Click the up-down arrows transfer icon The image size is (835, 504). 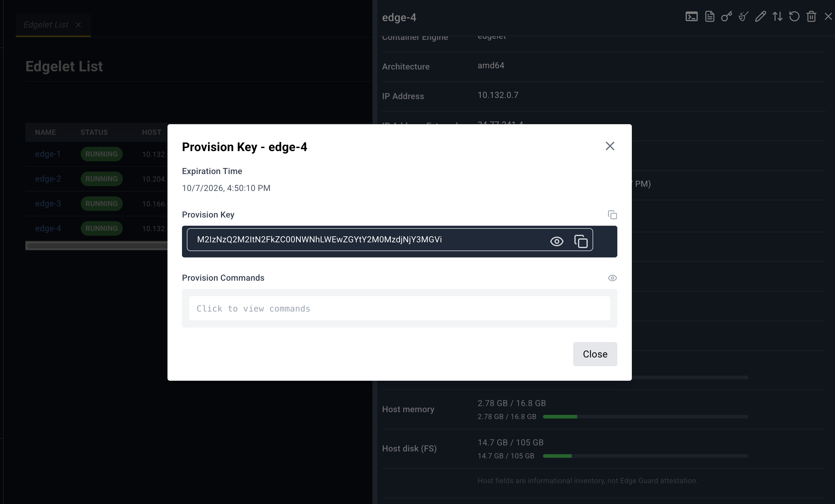[x=777, y=17]
